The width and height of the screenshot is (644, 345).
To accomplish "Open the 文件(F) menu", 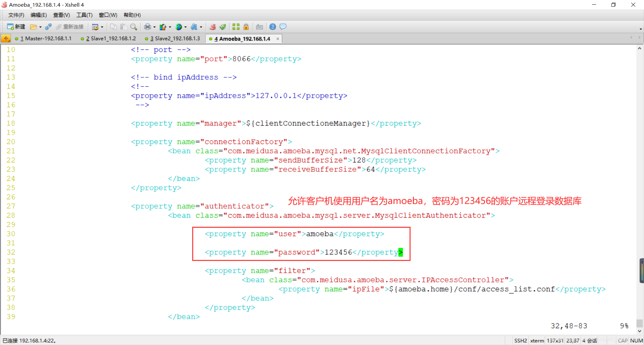I will [16, 15].
